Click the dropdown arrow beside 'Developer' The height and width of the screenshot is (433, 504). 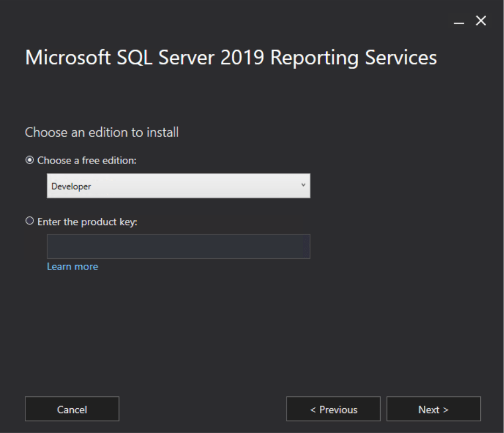[x=304, y=184]
